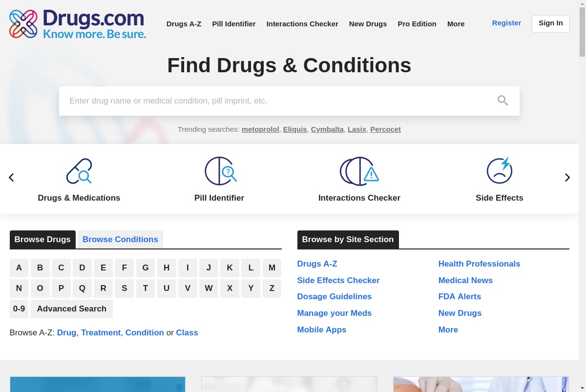Click the Sign In button
The width and height of the screenshot is (586, 392).
551,23
